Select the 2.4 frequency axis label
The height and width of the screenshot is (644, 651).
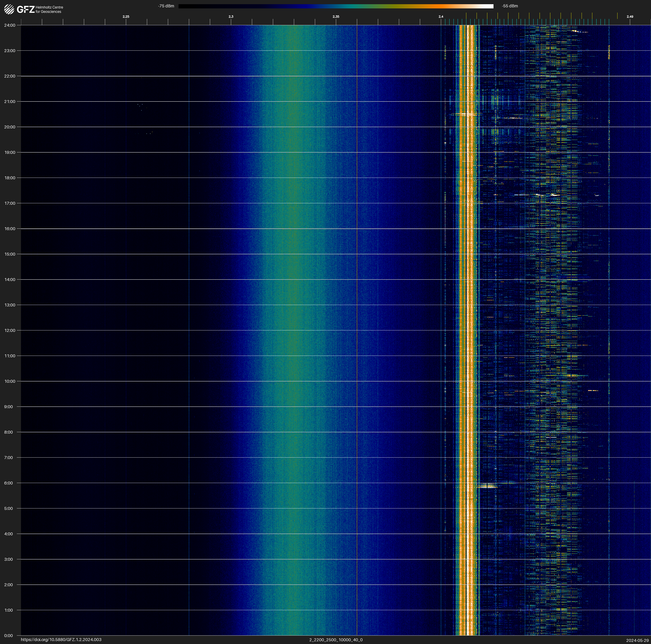441,17
